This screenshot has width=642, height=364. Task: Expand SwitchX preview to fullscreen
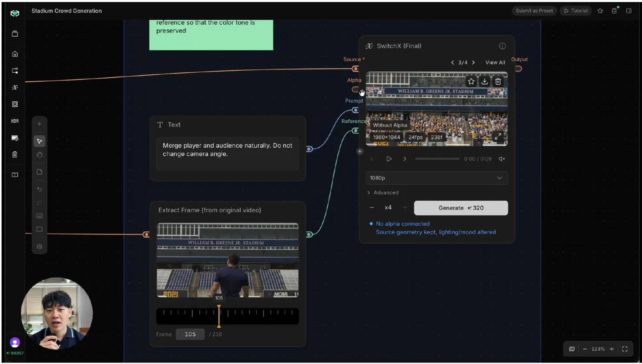click(498, 136)
